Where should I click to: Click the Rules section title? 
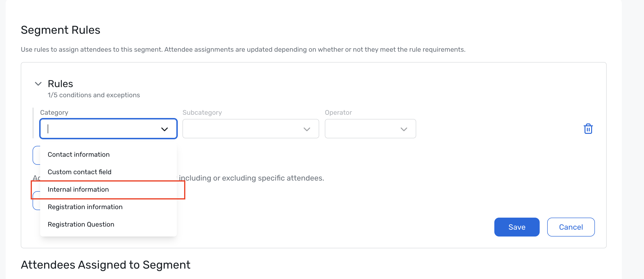click(60, 84)
